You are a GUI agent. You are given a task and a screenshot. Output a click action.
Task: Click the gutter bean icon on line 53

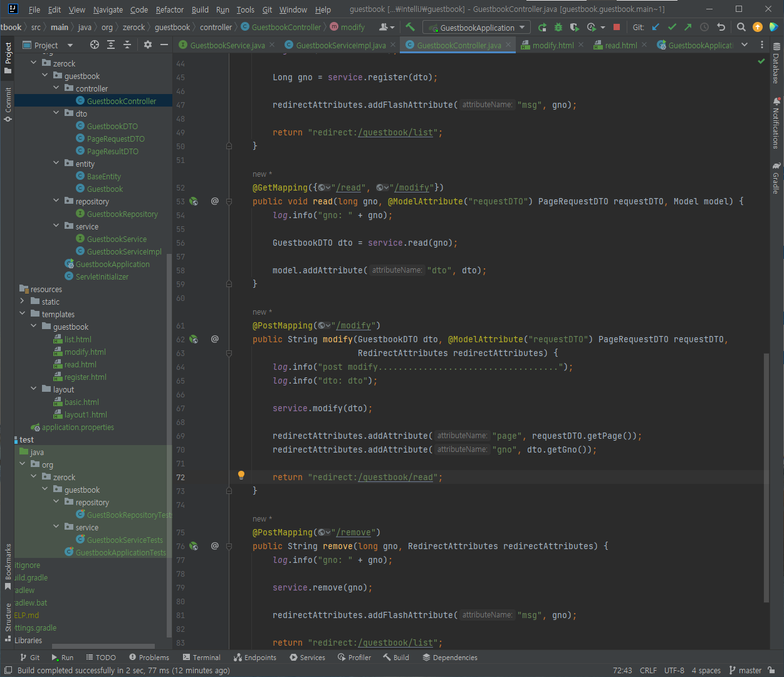point(194,201)
